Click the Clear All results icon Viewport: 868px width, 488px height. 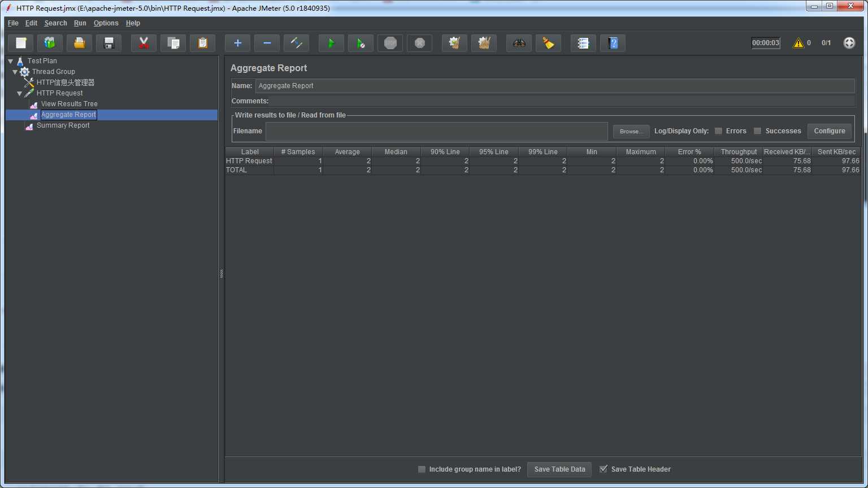pos(484,43)
